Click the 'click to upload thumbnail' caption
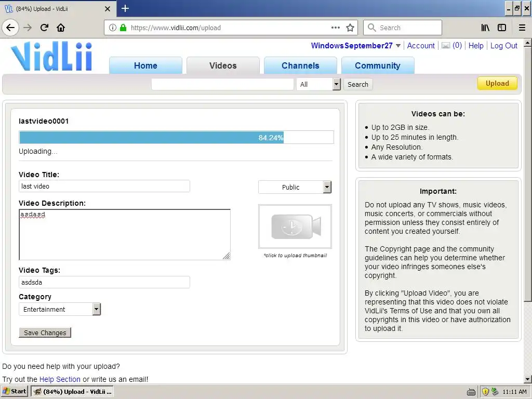This screenshot has height=399, width=532. [x=295, y=256]
